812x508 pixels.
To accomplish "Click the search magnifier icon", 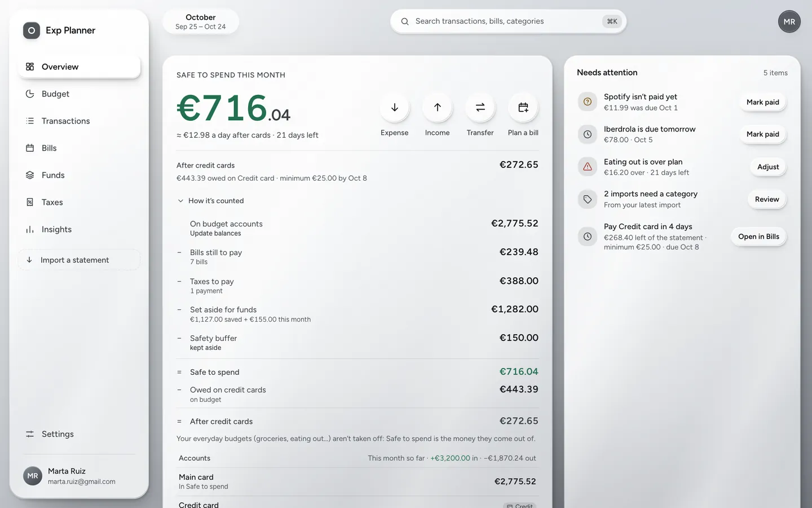I will tap(405, 21).
